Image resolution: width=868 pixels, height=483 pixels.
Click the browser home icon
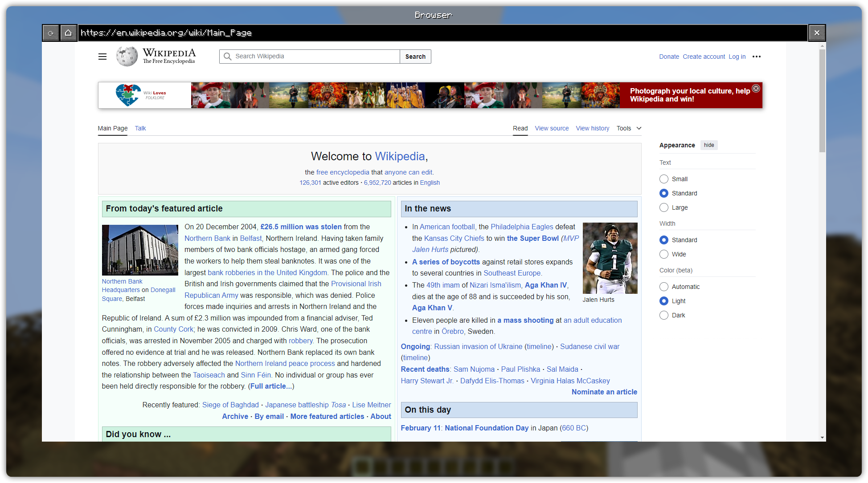pyautogui.click(x=68, y=33)
